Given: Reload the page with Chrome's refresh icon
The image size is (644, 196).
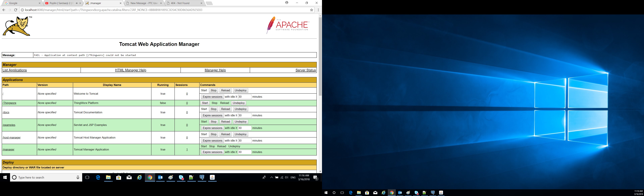Looking at the screenshot, I should [15, 10].
